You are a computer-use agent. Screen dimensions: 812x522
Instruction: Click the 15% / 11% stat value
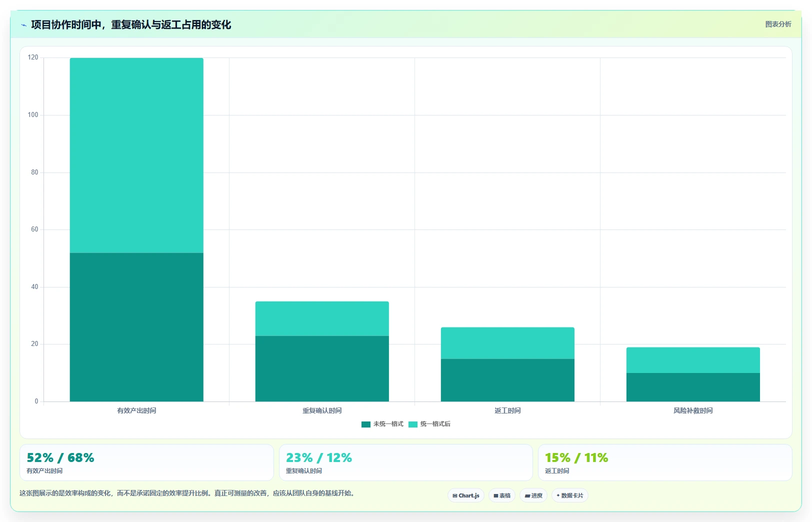click(x=576, y=457)
